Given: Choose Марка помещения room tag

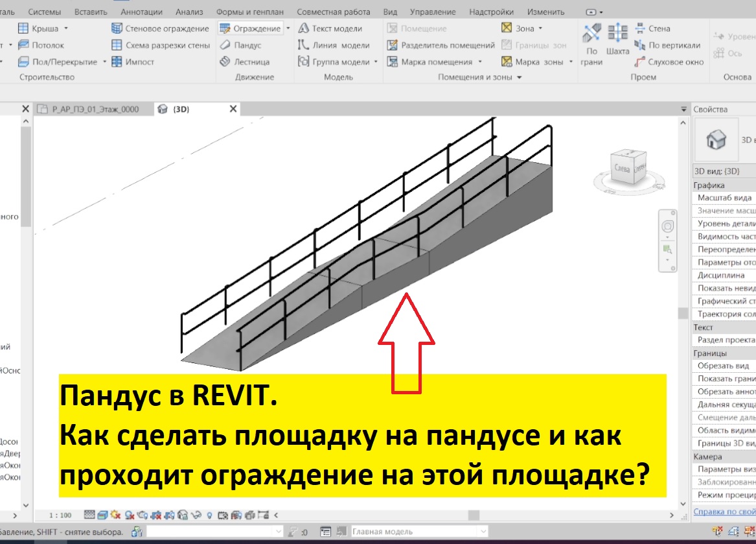Looking at the screenshot, I should [430, 62].
